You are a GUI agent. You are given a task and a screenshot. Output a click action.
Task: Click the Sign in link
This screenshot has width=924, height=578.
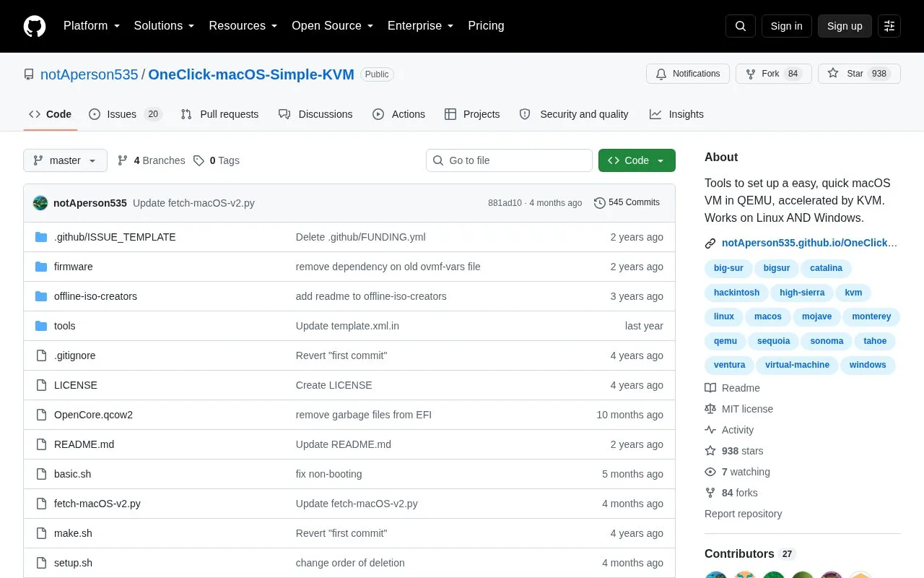[786, 26]
